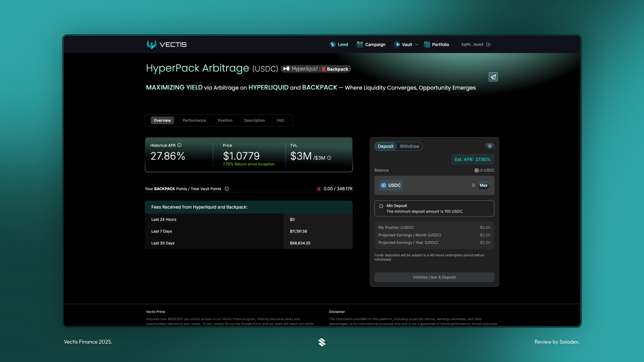Switch to the Position tab
This screenshot has height=362, width=644.
(225, 120)
